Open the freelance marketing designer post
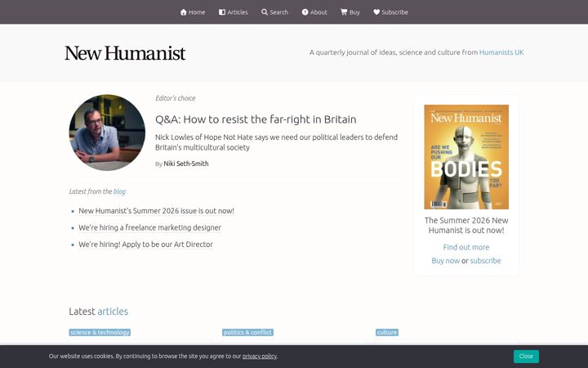 [x=149, y=227]
